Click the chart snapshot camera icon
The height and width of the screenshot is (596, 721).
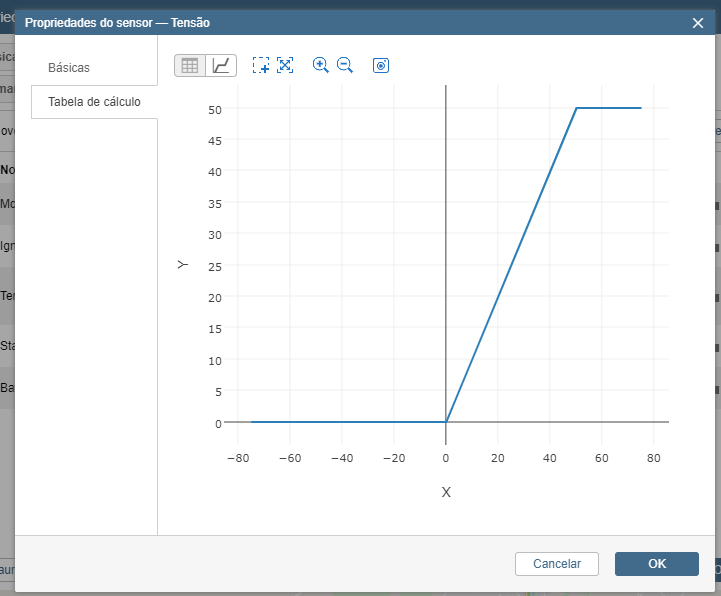pyautogui.click(x=380, y=65)
